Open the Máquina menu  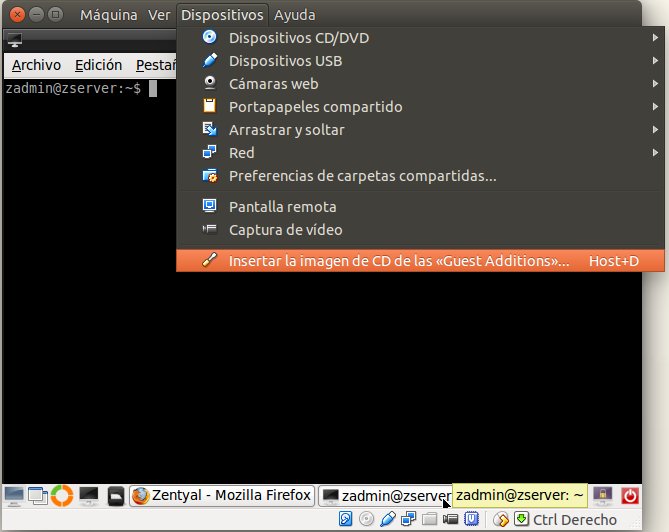[x=109, y=15]
